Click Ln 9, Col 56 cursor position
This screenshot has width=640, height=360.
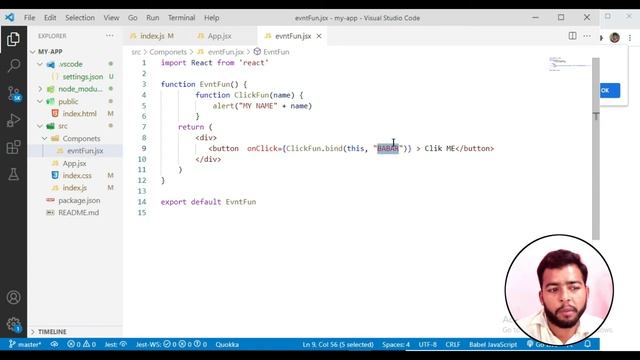pyautogui.click(x=338, y=344)
